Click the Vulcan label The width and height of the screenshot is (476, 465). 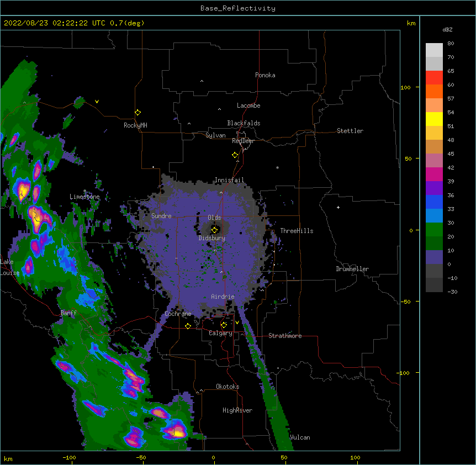pos(300,437)
